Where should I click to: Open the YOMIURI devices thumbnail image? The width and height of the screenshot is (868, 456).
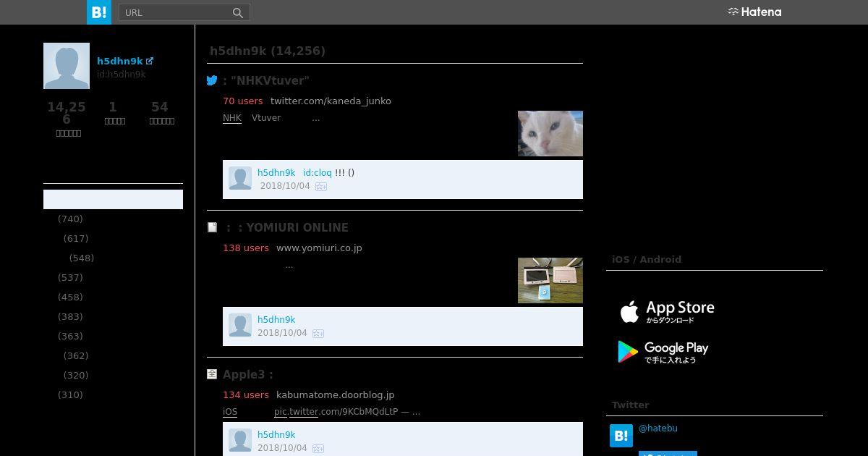[550, 280]
